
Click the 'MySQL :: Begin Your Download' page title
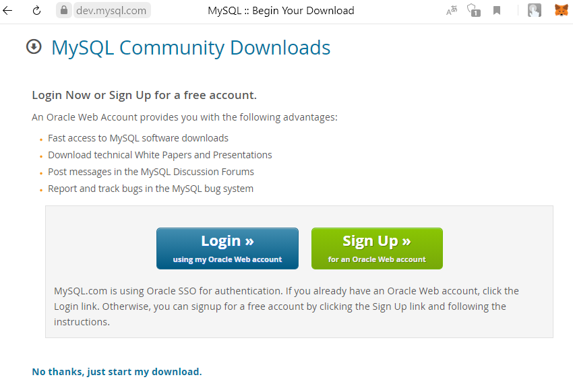280,11
